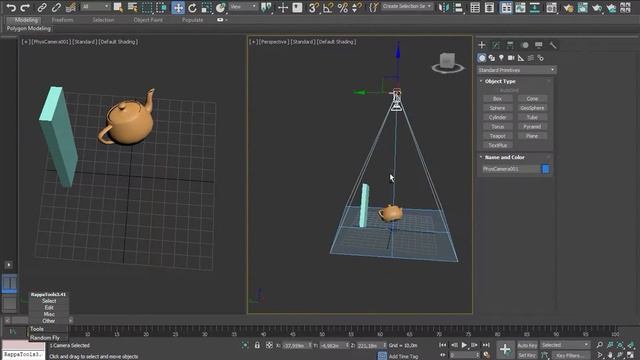Screen dimensions: 640x360
Task: Go to the start frame
Action: [x=443, y=345]
